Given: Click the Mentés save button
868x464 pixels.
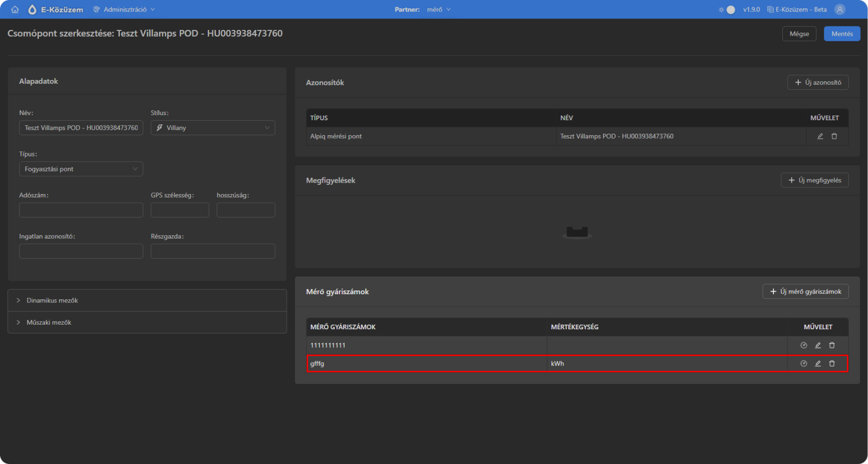Looking at the screenshot, I should tap(842, 34).
